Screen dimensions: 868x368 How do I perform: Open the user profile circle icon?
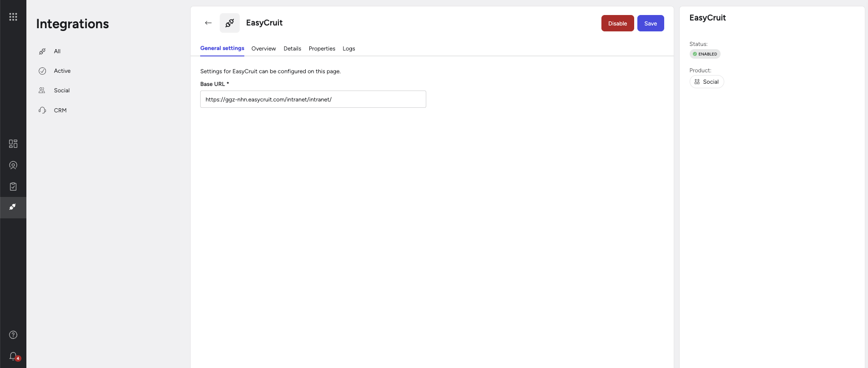(13, 165)
